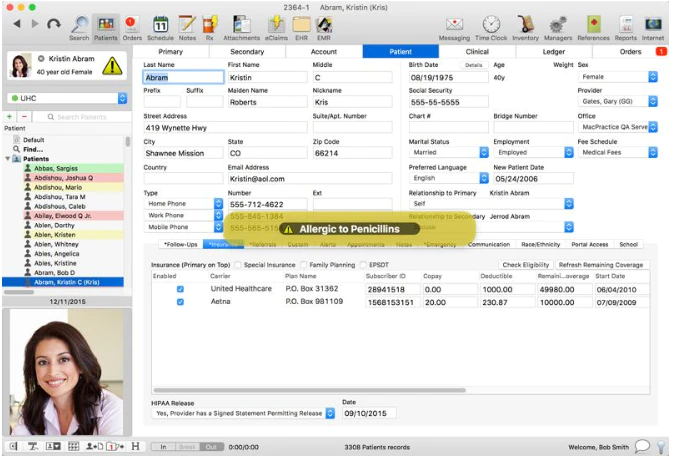
Task: Select patient Abbas, Sargis in list
Action: [73, 168]
